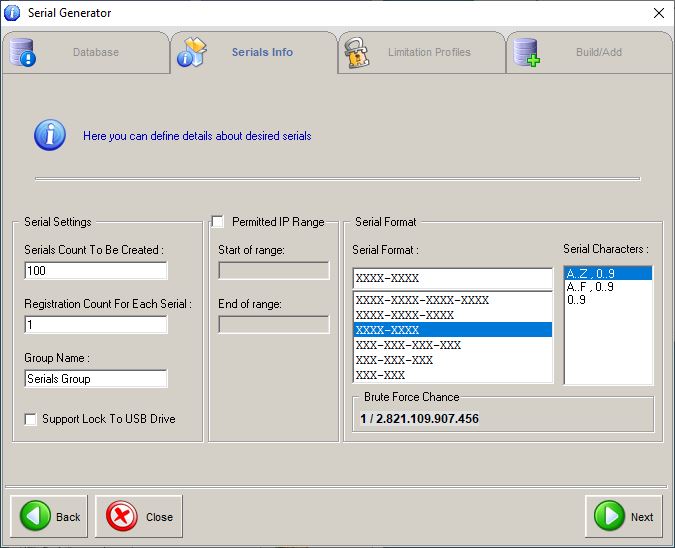The height and width of the screenshot is (548, 675).
Task: Click the Start of range field
Action: tap(274, 271)
